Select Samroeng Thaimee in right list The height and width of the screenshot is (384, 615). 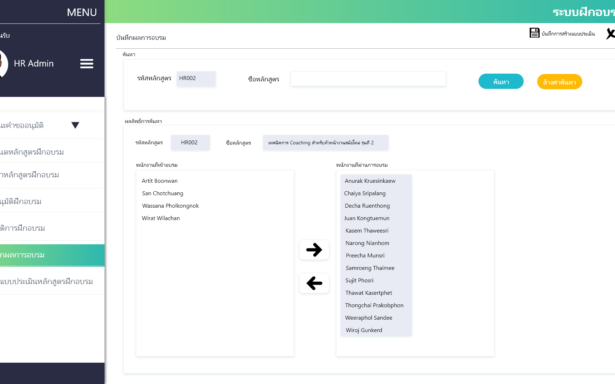pos(370,268)
